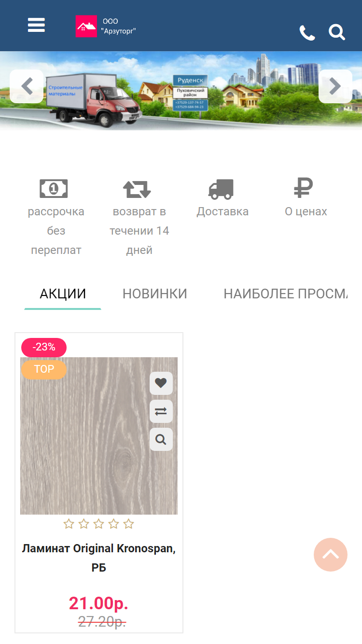Image resolution: width=362 pixels, height=644 pixels.
Task: Go to previous banner slide
Action: tap(27, 86)
